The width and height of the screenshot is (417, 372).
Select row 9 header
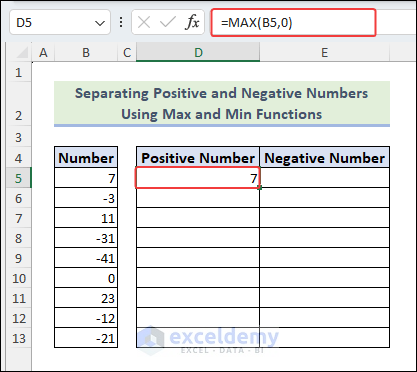tap(19, 258)
